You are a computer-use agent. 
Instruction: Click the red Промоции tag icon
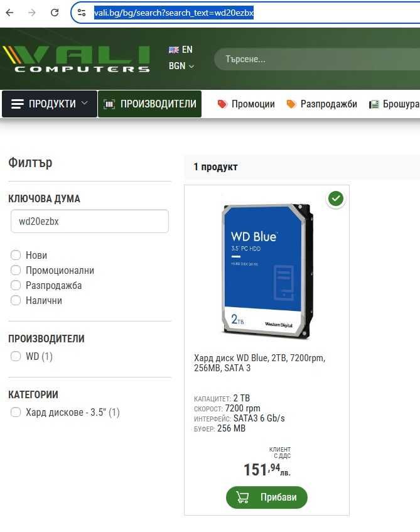(222, 104)
